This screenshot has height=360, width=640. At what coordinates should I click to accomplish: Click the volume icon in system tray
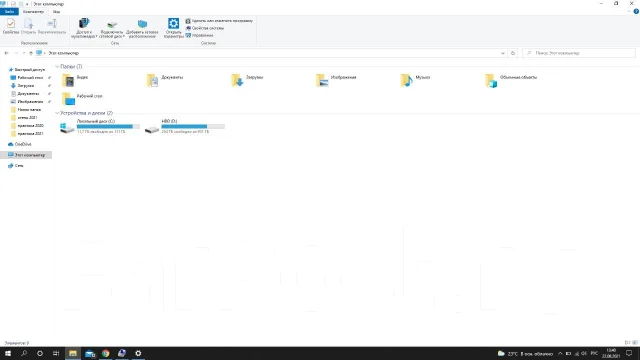pyautogui.click(x=584, y=353)
